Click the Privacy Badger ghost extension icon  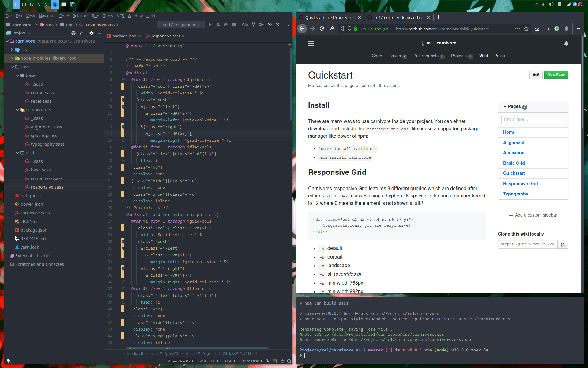click(567, 29)
